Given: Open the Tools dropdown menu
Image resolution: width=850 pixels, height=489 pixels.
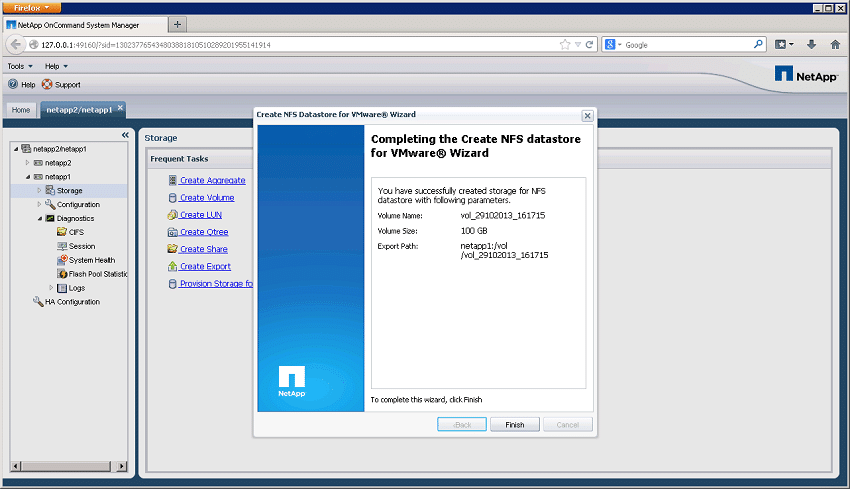Looking at the screenshot, I should click(x=20, y=66).
